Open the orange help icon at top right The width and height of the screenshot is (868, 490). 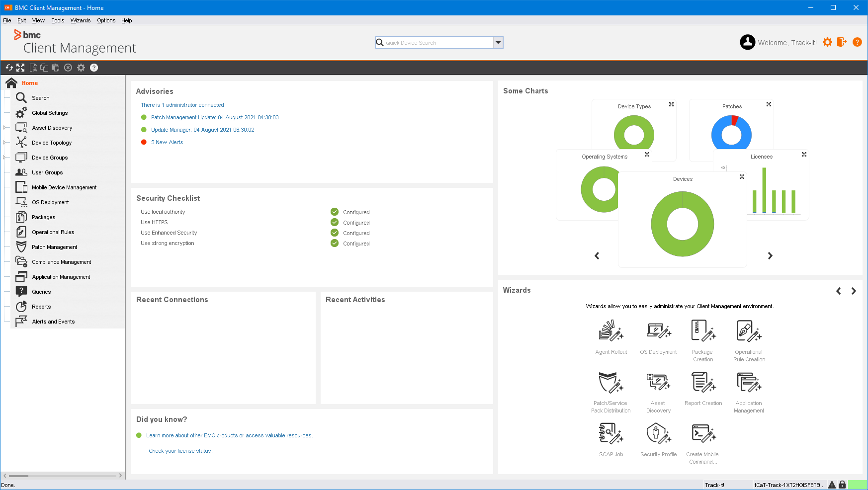tap(857, 42)
